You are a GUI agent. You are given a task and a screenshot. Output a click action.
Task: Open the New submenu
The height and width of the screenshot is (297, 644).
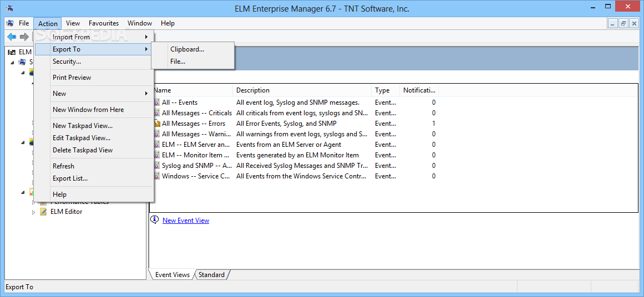pyautogui.click(x=94, y=94)
